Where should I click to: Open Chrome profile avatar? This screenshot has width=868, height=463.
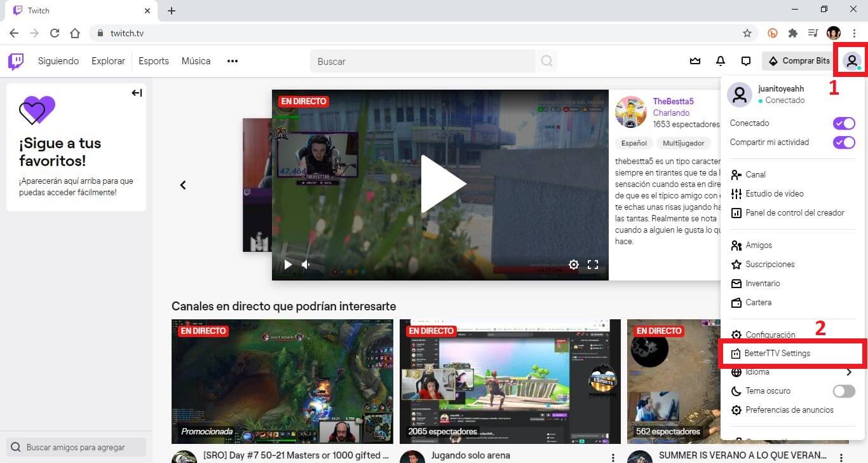834,33
